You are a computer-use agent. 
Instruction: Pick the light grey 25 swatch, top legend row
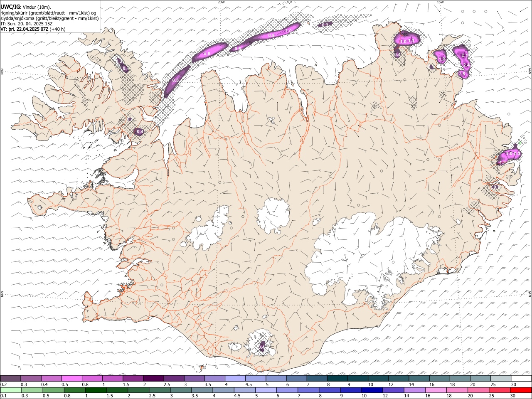pos(500,378)
